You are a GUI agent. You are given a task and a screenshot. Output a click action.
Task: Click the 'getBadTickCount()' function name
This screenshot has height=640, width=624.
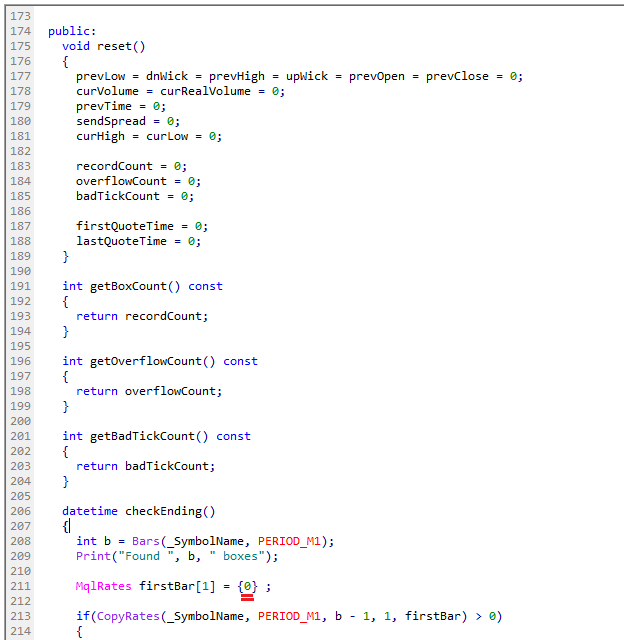(149, 436)
